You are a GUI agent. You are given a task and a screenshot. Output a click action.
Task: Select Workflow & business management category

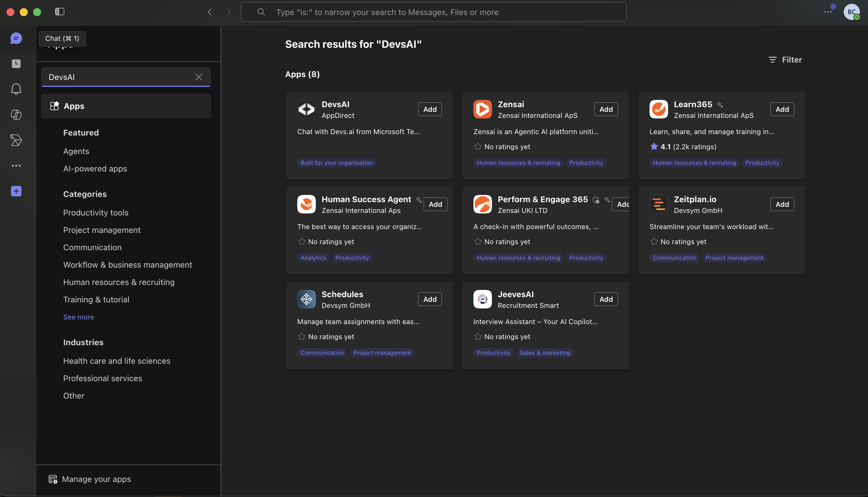128,265
